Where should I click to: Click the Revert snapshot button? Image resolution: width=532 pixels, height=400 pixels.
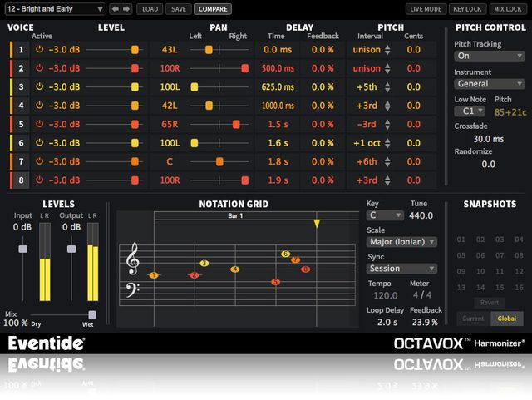tap(490, 303)
